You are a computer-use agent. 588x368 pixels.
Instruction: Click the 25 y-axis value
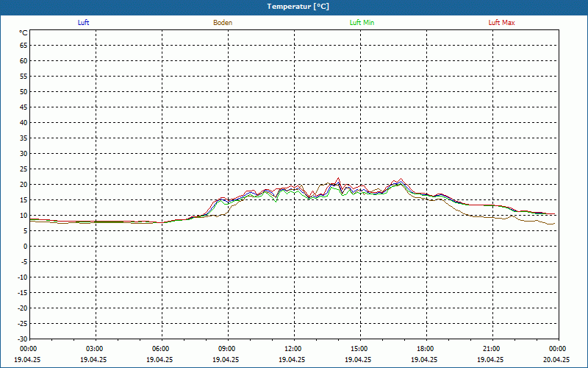[x=24, y=169]
